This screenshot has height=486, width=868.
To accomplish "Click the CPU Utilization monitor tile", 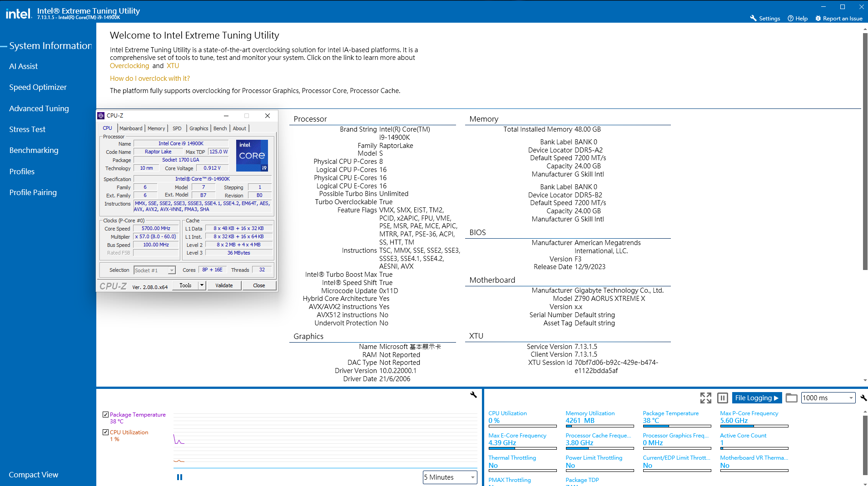I will [522, 419].
